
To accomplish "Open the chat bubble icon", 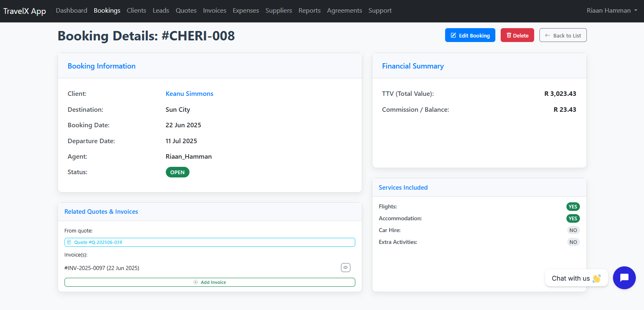I will (624, 278).
